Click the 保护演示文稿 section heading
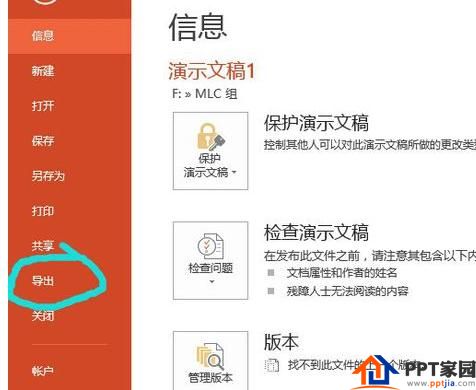The width and height of the screenshot is (476, 390). coord(316,123)
